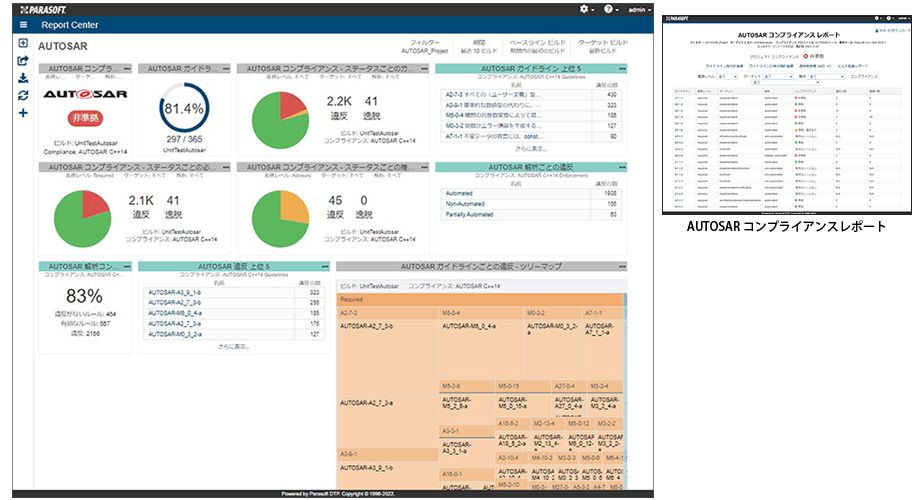The width and height of the screenshot is (920, 500).
Task: Click the AUTOSAR-A3_3_1-a treemap tile
Action: [x=466, y=452]
